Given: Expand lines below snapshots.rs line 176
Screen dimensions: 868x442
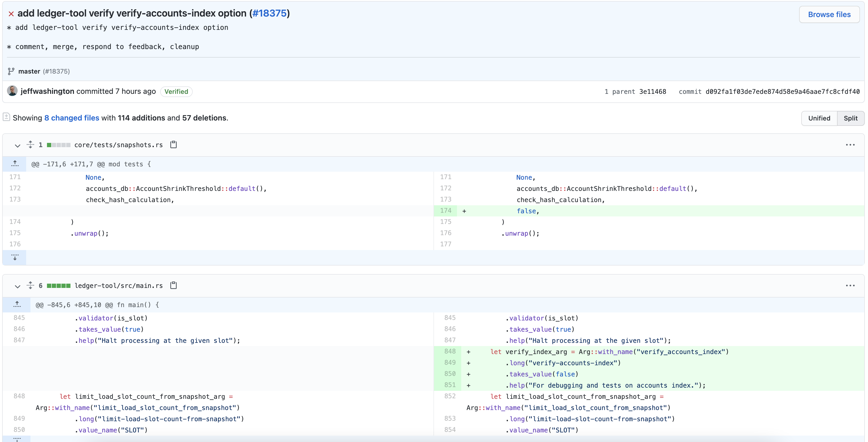Looking at the screenshot, I should (15, 258).
